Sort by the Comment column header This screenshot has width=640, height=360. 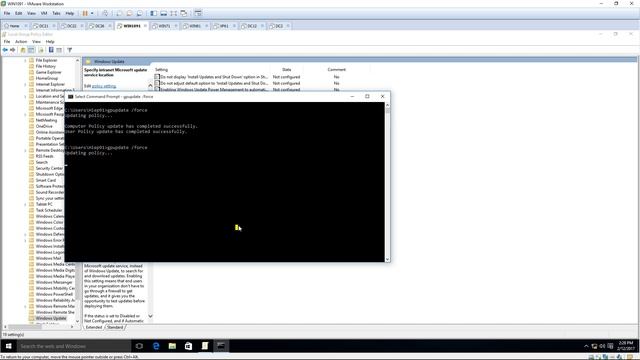[336, 70]
